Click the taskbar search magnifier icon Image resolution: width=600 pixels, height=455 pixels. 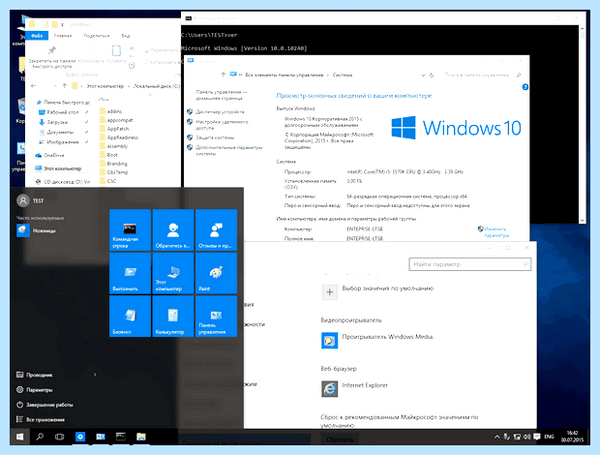tap(40, 437)
